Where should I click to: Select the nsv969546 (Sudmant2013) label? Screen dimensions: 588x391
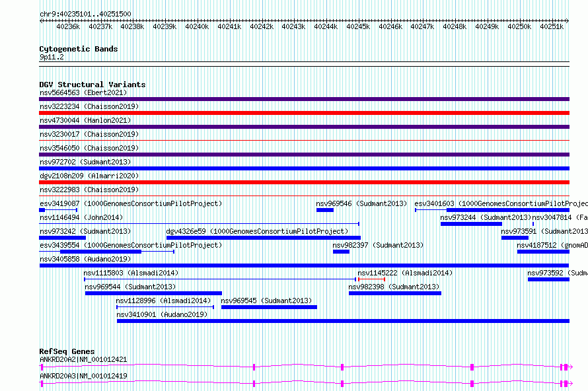pos(361,203)
